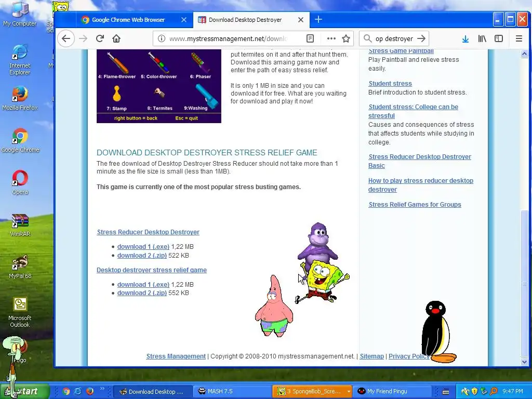Click the search box containing 'op destroyer'
This screenshot has height=399, width=532.
click(x=394, y=38)
